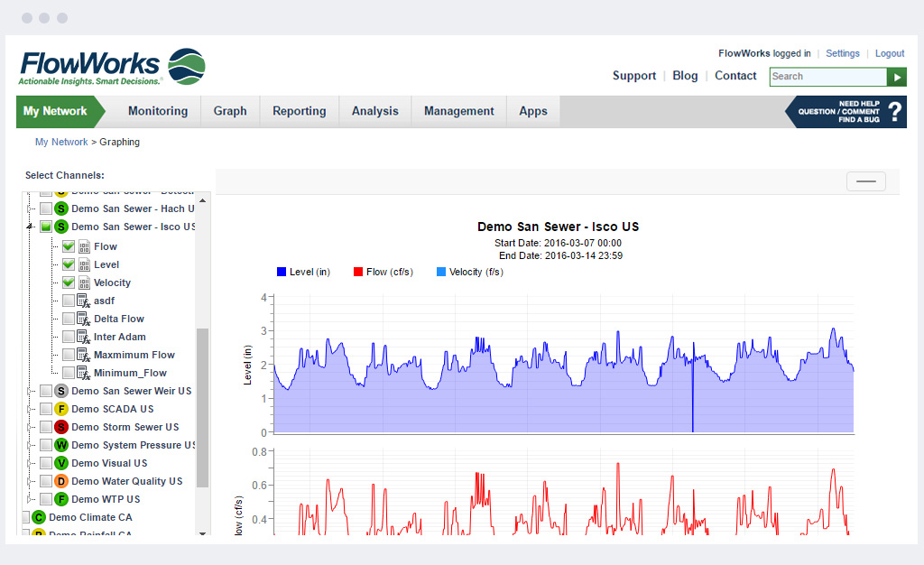This screenshot has height=565, width=924.
Task: Click the green W System Pressure icon
Action: (x=61, y=445)
